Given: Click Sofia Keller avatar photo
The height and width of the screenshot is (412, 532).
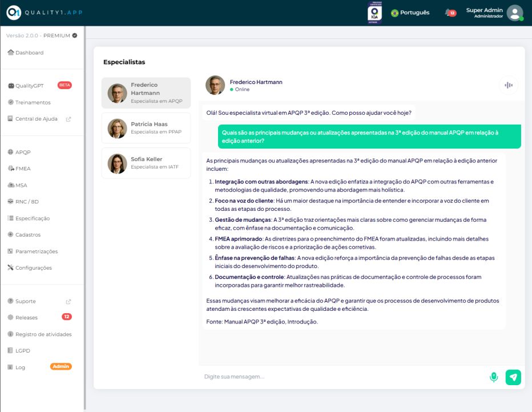Looking at the screenshot, I should (117, 163).
